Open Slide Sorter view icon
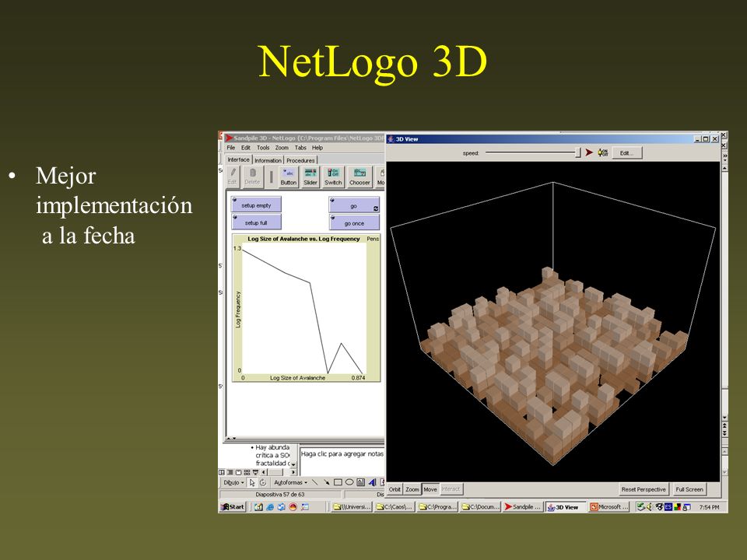Viewport: 747px width, 560px height. pos(247,472)
